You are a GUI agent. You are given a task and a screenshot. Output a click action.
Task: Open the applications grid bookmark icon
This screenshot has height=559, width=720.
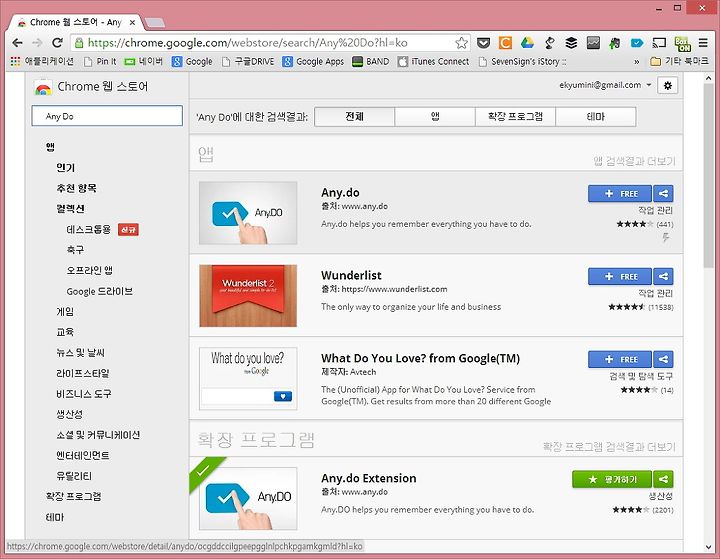pos(15,61)
